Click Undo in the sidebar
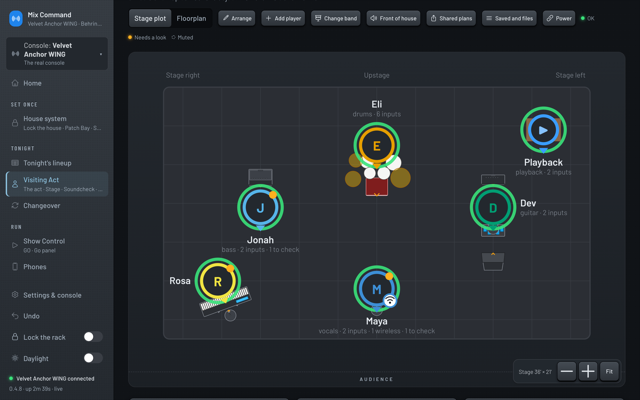 [x=57, y=316]
